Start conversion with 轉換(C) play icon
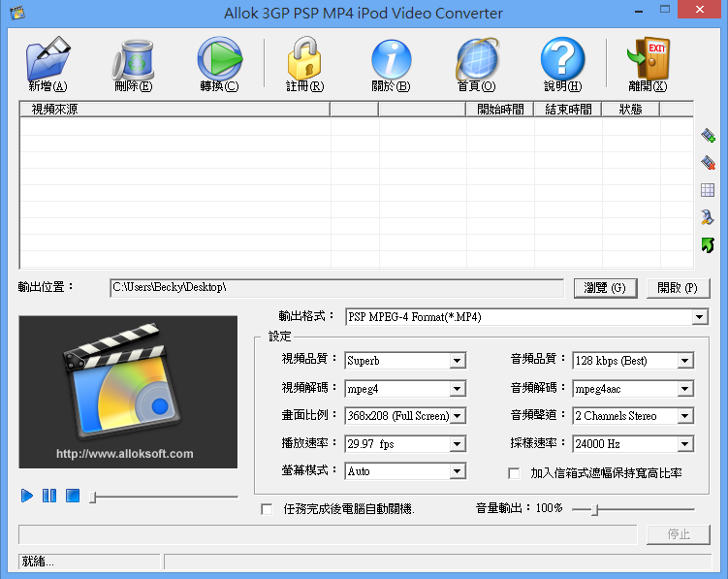The width and height of the screenshot is (728, 579). [x=220, y=58]
